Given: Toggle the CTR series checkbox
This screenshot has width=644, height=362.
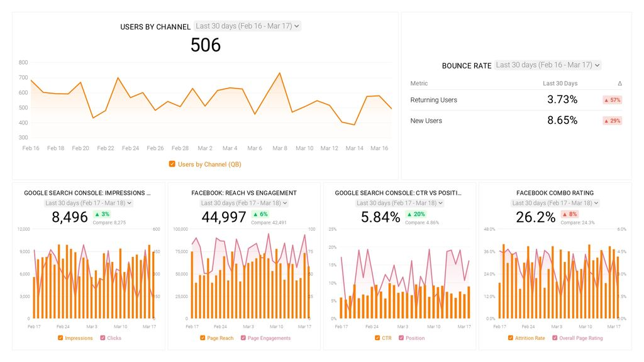Looking at the screenshot, I should (377, 337).
